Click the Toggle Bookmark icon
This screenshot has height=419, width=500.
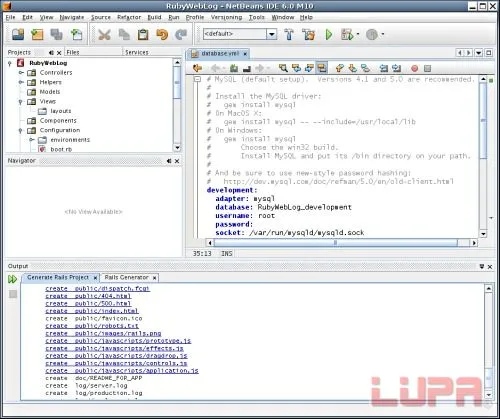[x=366, y=68]
